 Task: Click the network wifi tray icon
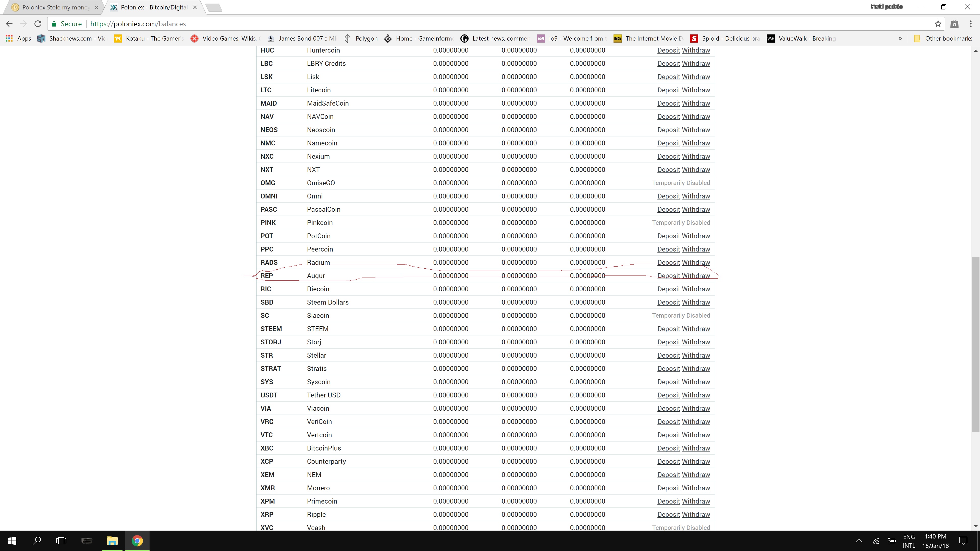click(876, 541)
